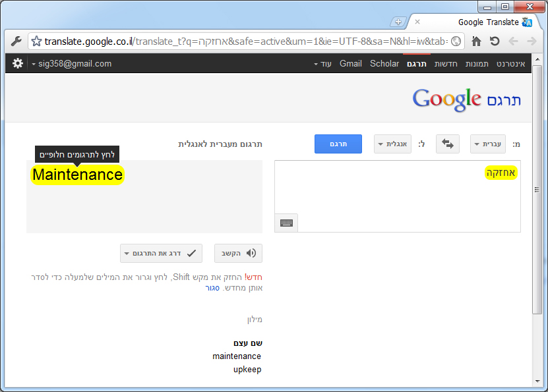
Task: Click the globe icon in the address bar
Action: click(x=456, y=42)
